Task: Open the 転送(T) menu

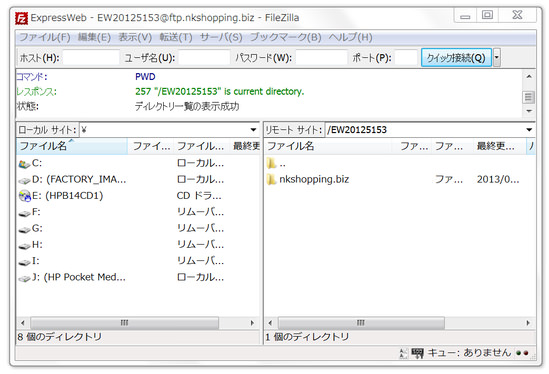Action: click(176, 37)
